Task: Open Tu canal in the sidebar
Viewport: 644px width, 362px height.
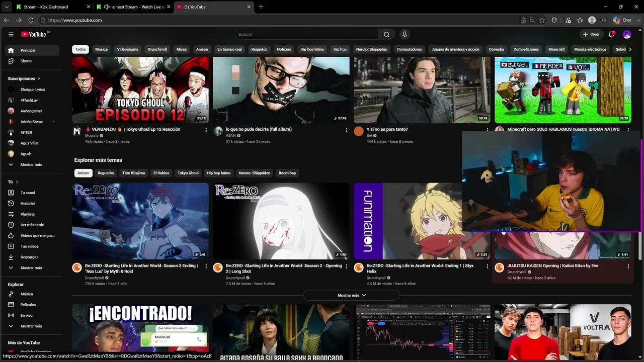Action: click(x=32, y=193)
